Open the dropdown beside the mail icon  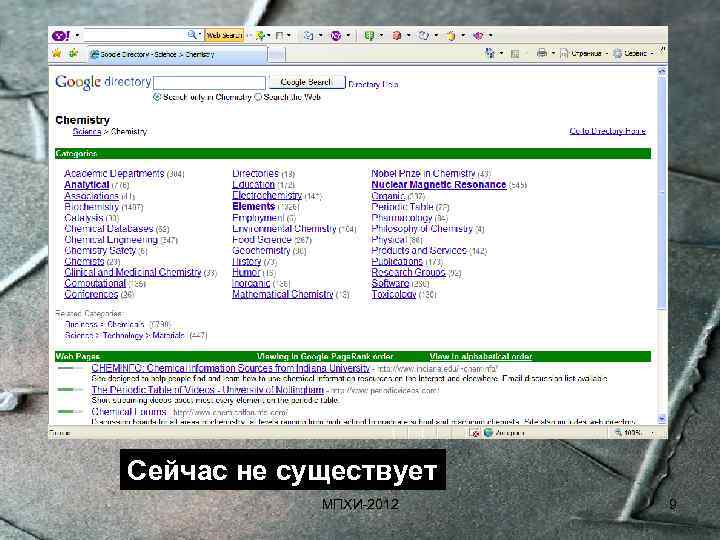pyautogui.click(x=321, y=35)
